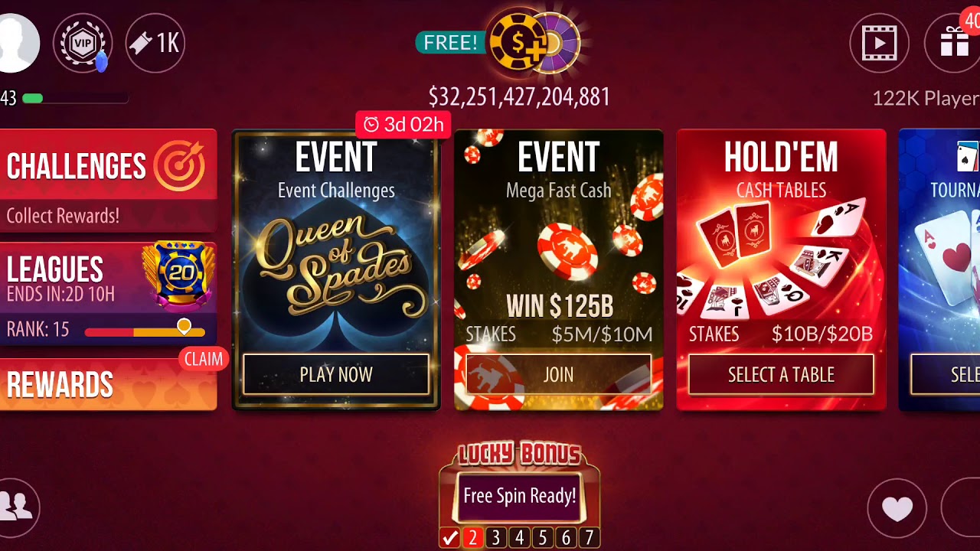980x551 pixels.
Task: Select the checked day 1 bonus box
Action: [449, 538]
